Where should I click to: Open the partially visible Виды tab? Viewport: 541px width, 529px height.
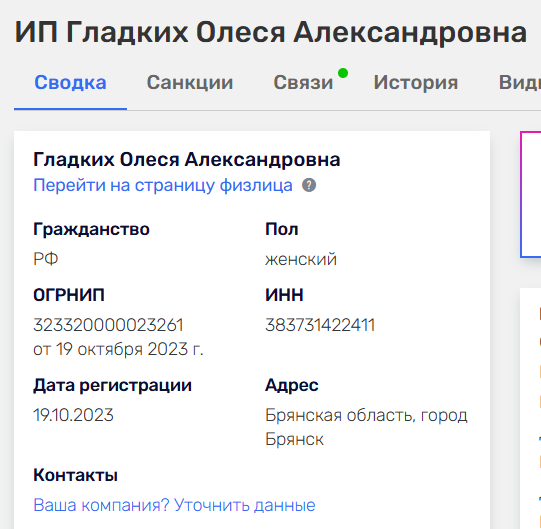520,83
